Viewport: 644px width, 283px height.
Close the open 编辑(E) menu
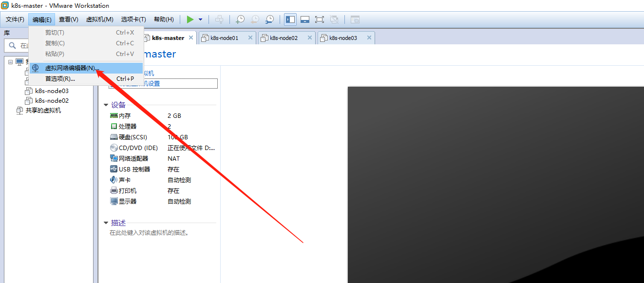42,19
